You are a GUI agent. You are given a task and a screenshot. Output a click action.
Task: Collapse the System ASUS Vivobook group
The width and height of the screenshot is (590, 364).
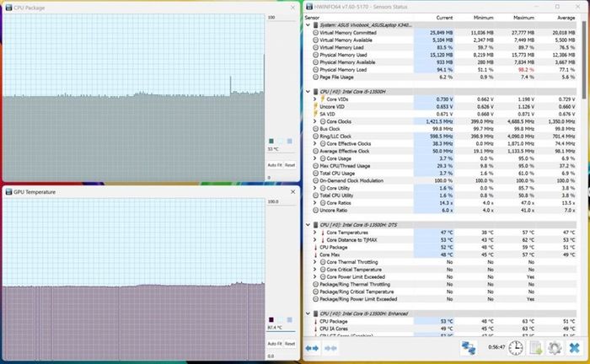pyautogui.click(x=309, y=24)
